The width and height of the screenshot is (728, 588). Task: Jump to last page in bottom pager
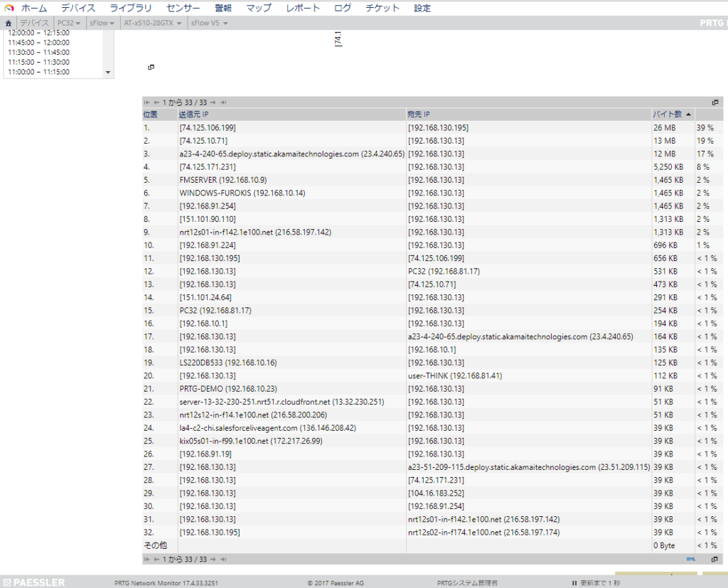223,560
